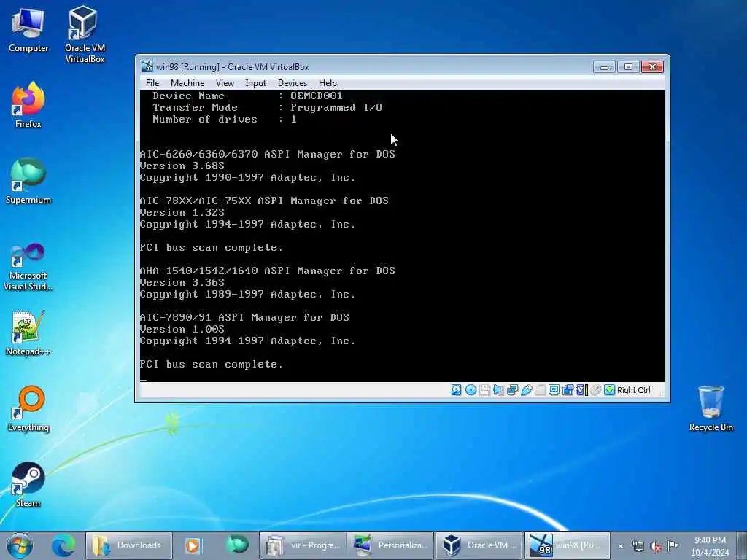Click the 'AIC-7890/91 ASPI Manager for DOS' line

(245, 318)
